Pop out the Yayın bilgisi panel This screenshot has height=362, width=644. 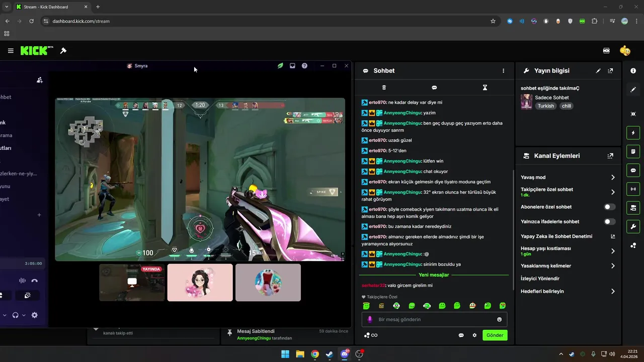pos(610,71)
